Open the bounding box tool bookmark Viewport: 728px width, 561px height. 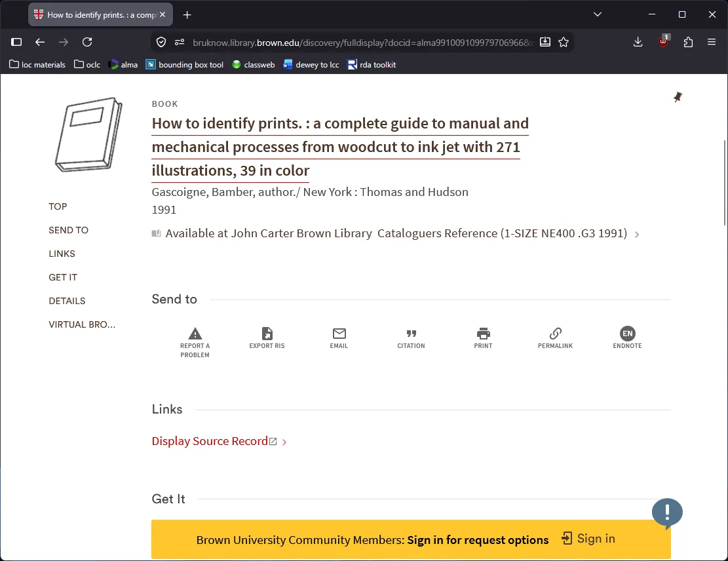[x=185, y=64]
